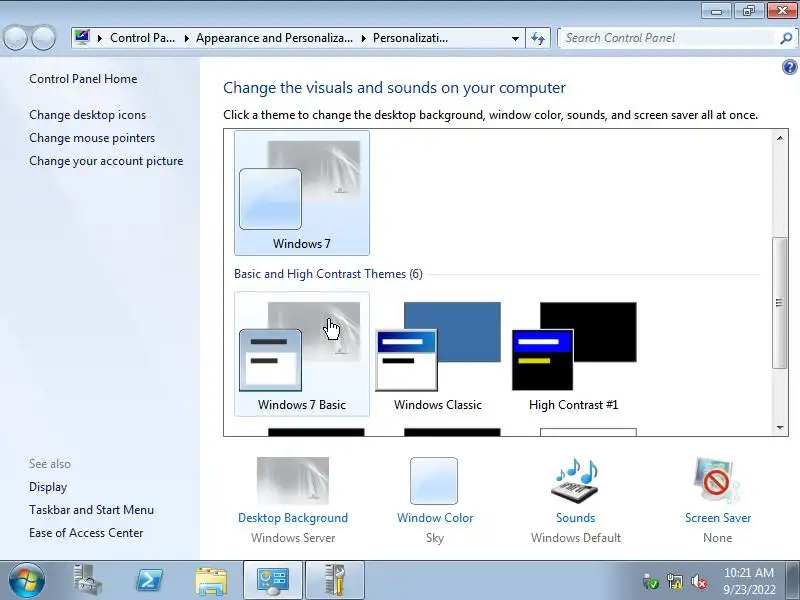Open Control Panel Home link

point(83,79)
